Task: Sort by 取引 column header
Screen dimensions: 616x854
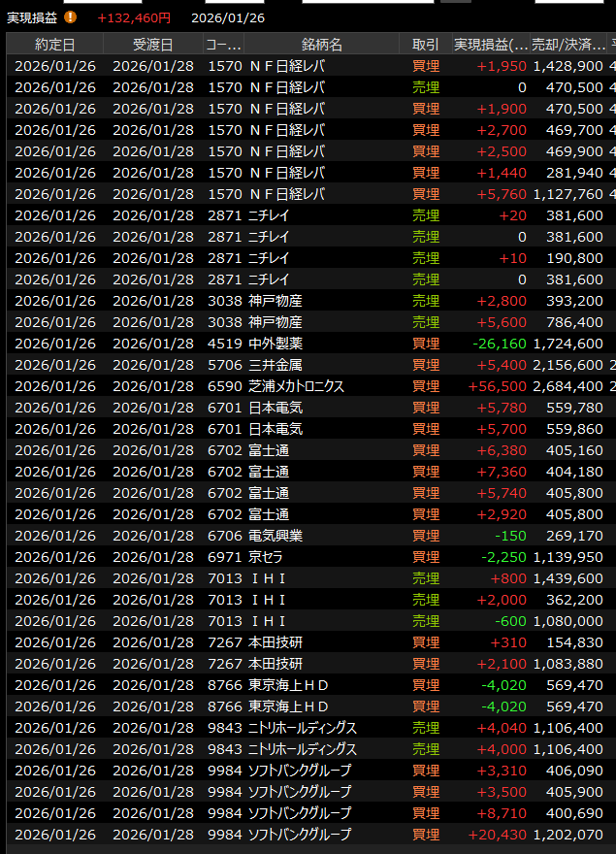Action: point(425,45)
